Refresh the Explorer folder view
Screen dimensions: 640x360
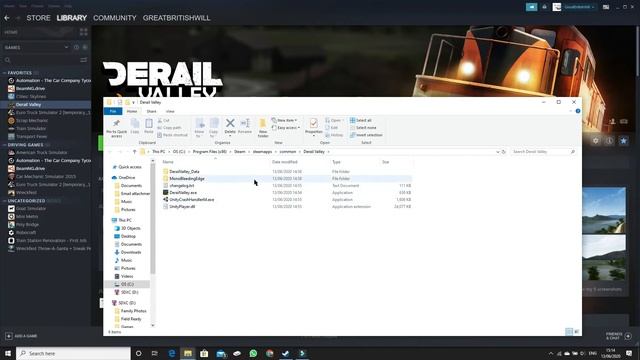pyautogui.click(x=504, y=152)
